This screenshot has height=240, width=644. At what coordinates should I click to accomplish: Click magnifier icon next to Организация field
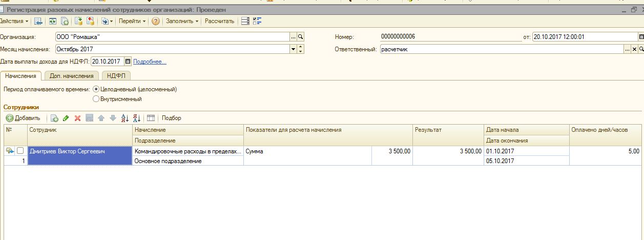[x=301, y=37]
